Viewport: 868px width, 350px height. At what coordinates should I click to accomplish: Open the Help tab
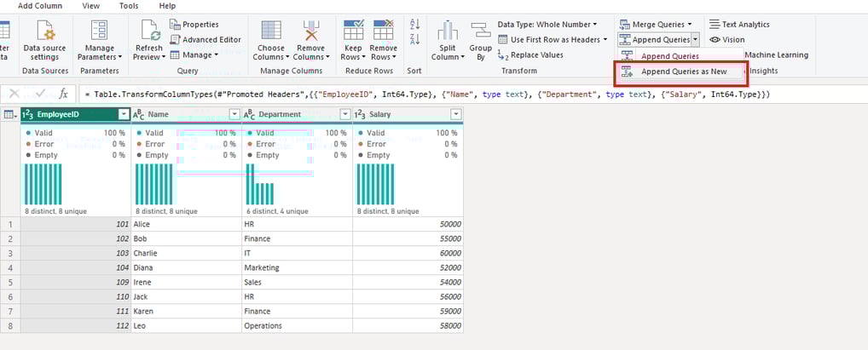click(167, 6)
